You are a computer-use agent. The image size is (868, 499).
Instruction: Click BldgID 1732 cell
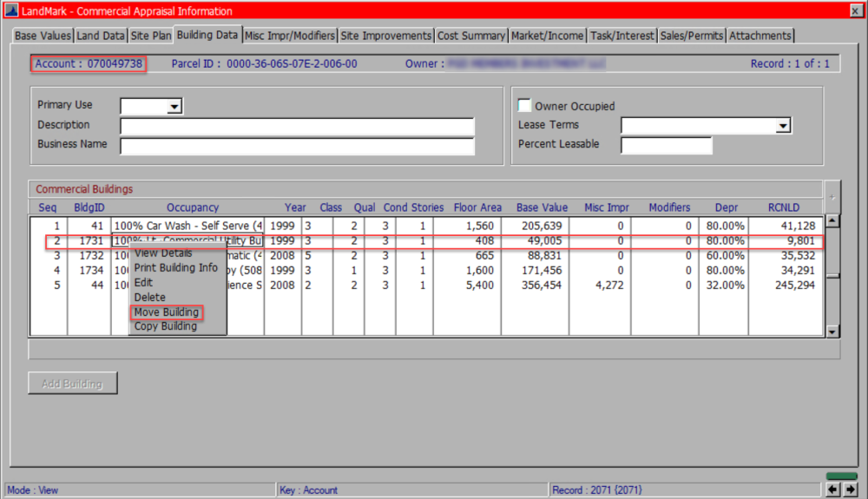pyautogui.click(x=91, y=256)
